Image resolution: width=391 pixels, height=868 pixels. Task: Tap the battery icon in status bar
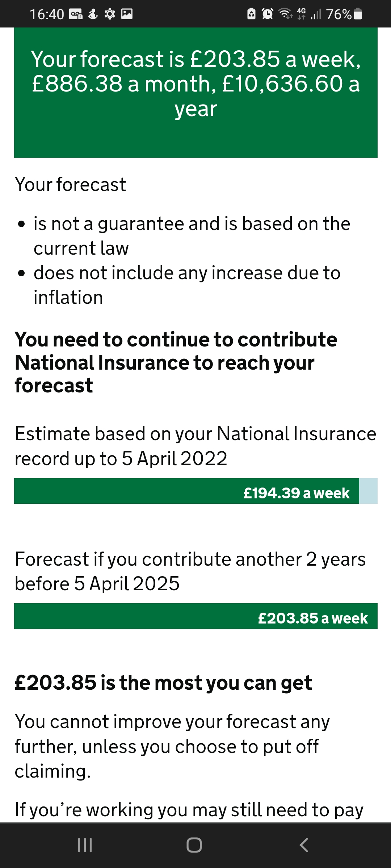pos(358,14)
